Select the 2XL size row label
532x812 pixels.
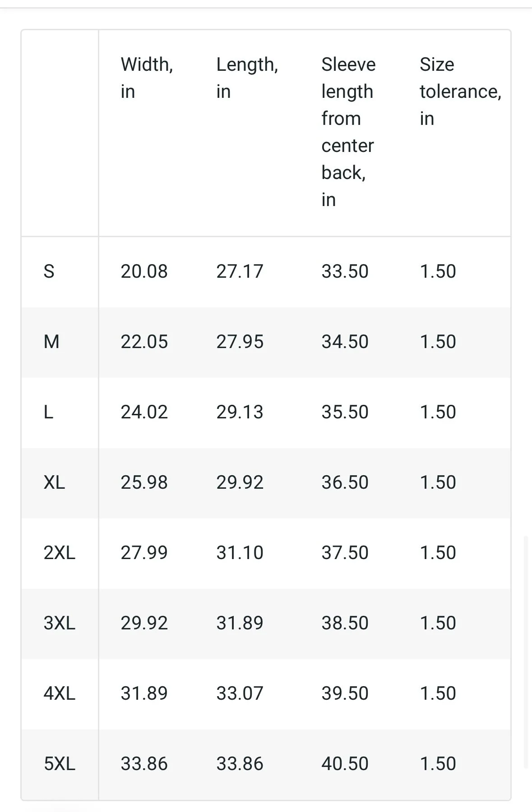click(x=59, y=553)
